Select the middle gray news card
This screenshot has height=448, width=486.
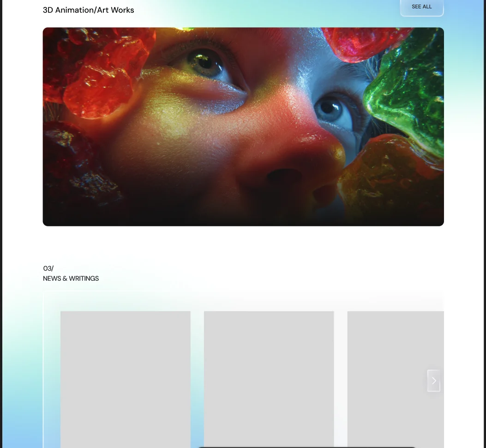[269, 380]
